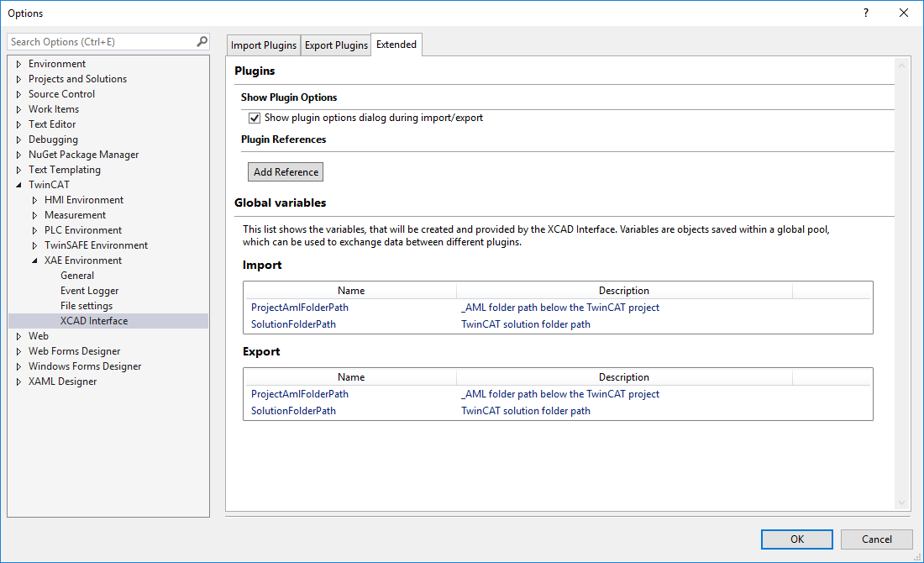The height and width of the screenshot is (563, 924).
Task: Click Name column header in Import table
Action: tap(350, 291)
